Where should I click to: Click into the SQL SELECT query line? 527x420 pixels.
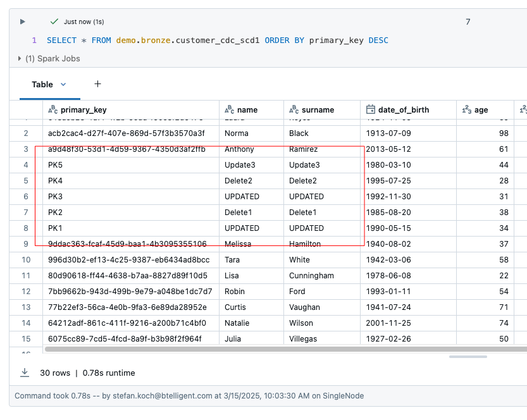217,40
